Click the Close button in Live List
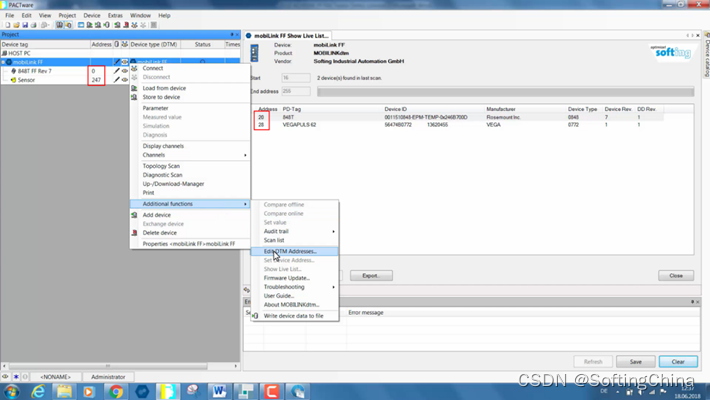The height and width of the screenshot is (400, 710). click(675, 275)
